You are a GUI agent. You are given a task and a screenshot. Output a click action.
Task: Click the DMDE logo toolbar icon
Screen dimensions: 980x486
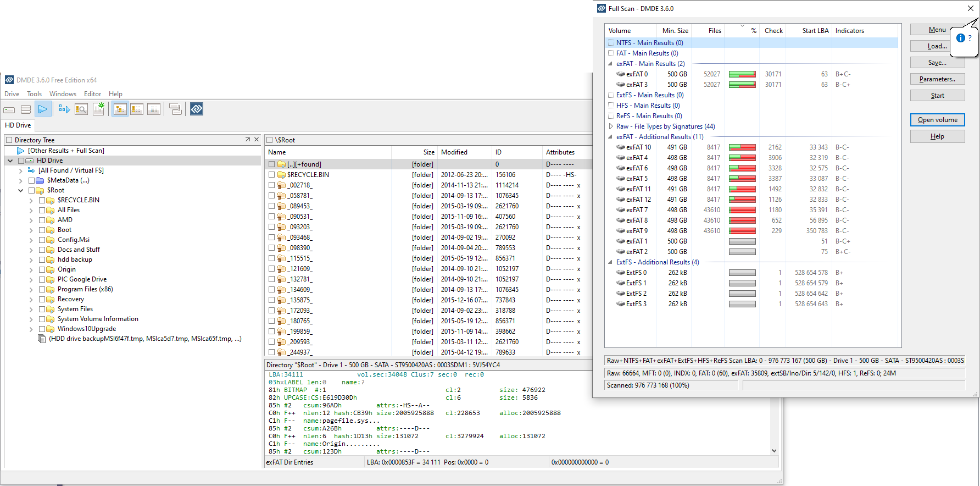(197, 109)
